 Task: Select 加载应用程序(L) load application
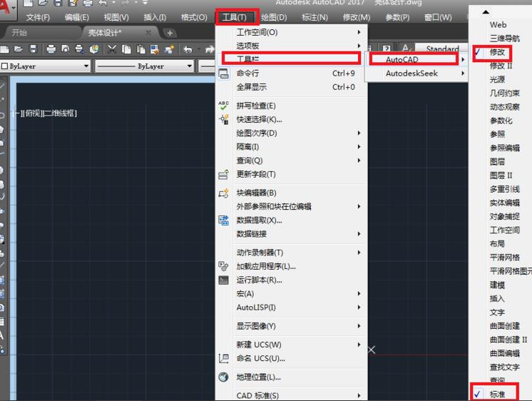291,267
